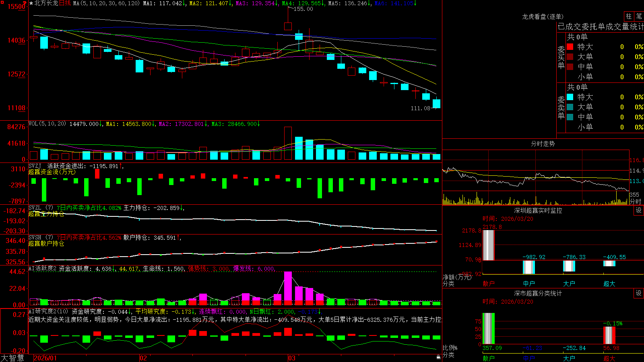The height and width of the screenshot is (362, 644).
Task: Click the MA(5,10,20,30,60,120) indicator parameters
Action: (x=106, y=3)
